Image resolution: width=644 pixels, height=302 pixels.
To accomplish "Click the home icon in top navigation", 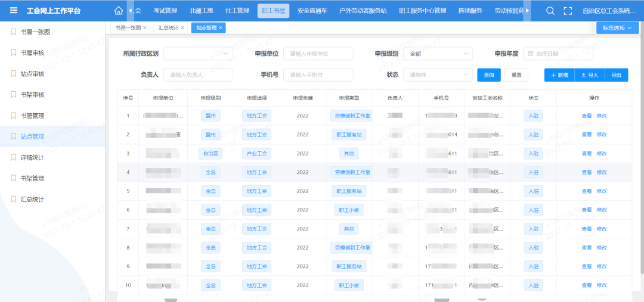I will coord(118,11).
